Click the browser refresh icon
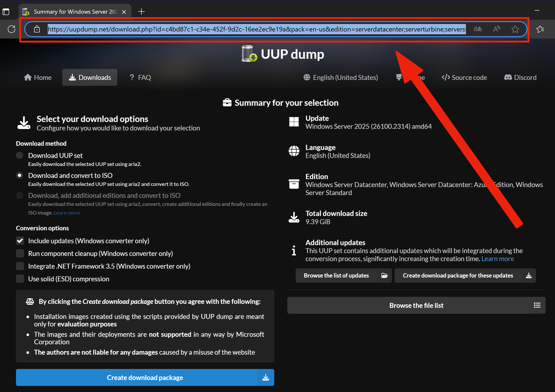This screenshot has width=555, height=392. (11, 29)
